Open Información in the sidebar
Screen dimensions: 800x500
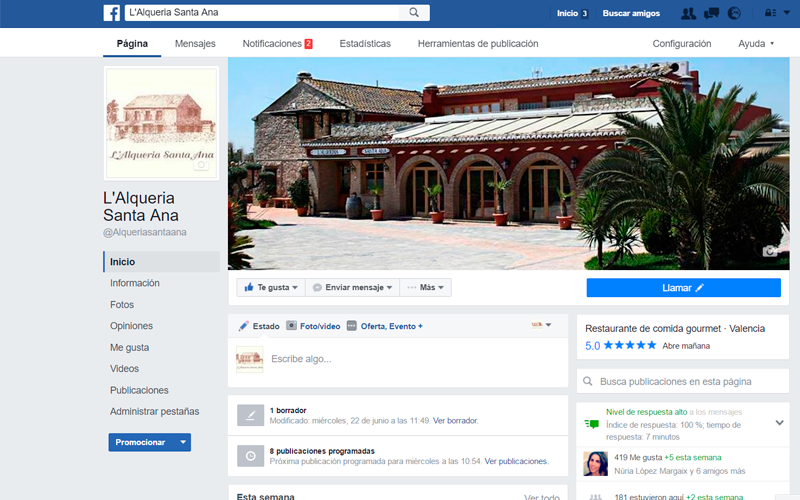point(135,283)
